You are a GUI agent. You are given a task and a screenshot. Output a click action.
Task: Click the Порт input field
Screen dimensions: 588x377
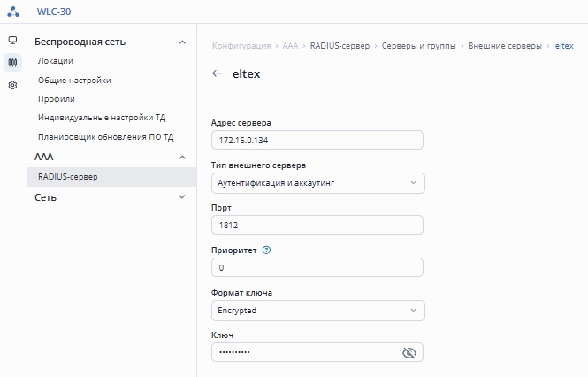[x=318, y=226]
